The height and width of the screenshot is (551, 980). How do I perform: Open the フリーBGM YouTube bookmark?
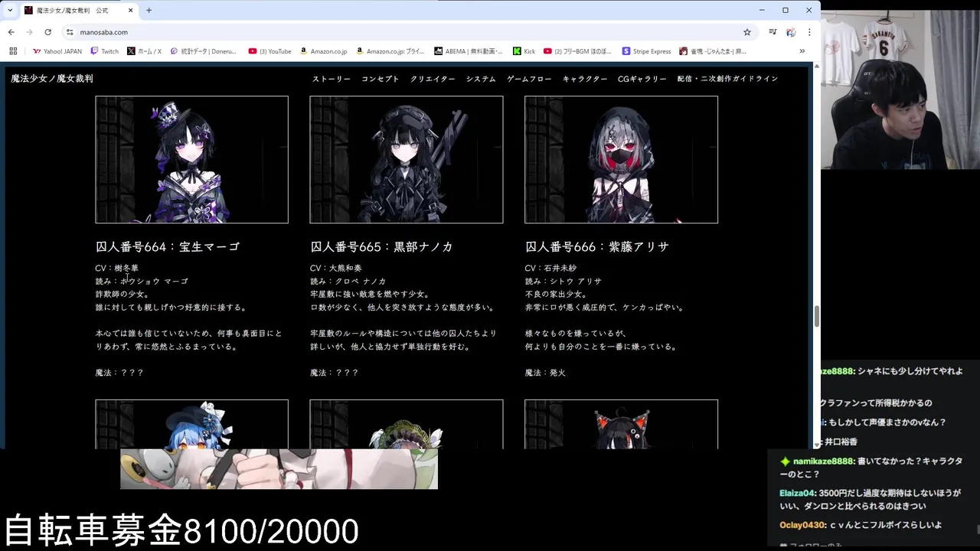coord(578,51)
